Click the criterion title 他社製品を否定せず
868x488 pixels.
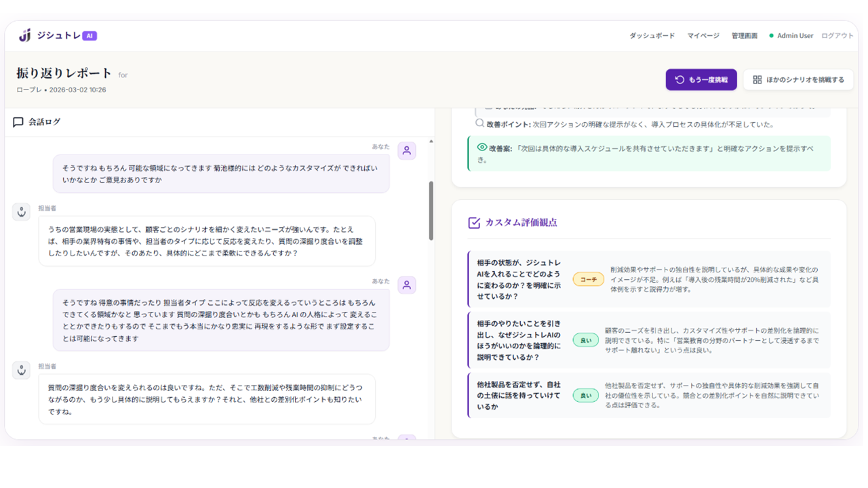click(x=519, y=395)
